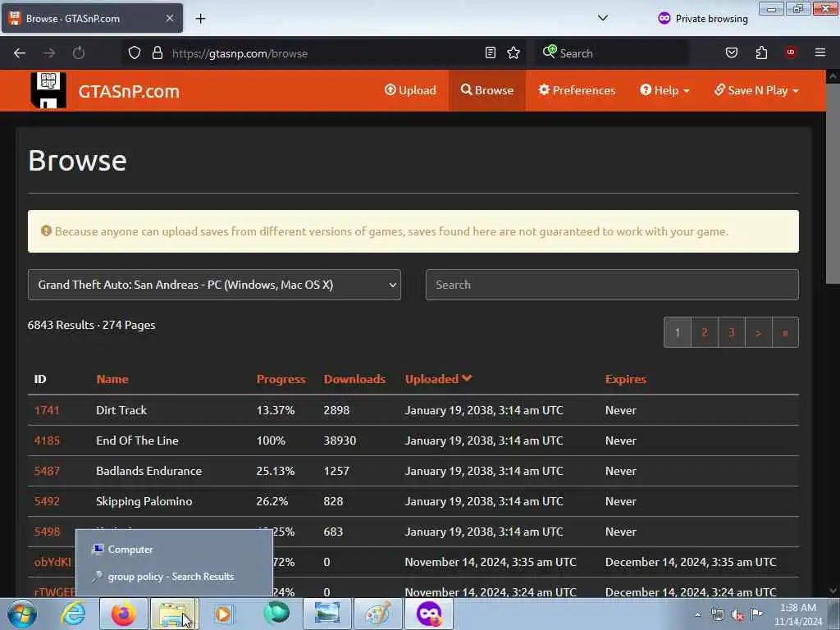Open the Pocket save icon
Image resolution: width=840 pixels, height=630 pixels.
click(731, 52)
